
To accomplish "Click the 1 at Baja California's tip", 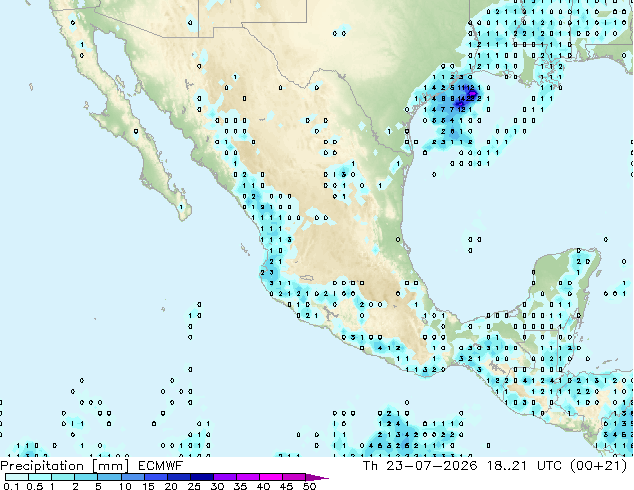I will pos(181,207).
